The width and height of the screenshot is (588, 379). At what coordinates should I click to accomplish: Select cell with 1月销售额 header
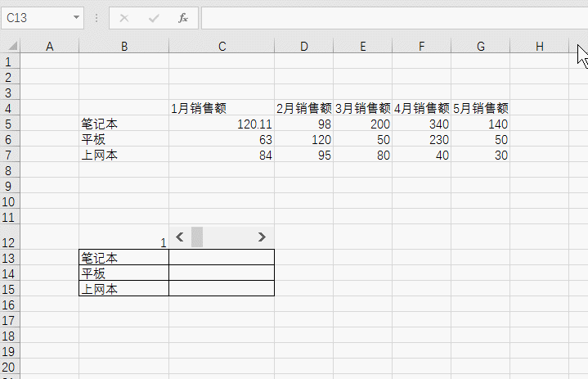coord(222,108)
